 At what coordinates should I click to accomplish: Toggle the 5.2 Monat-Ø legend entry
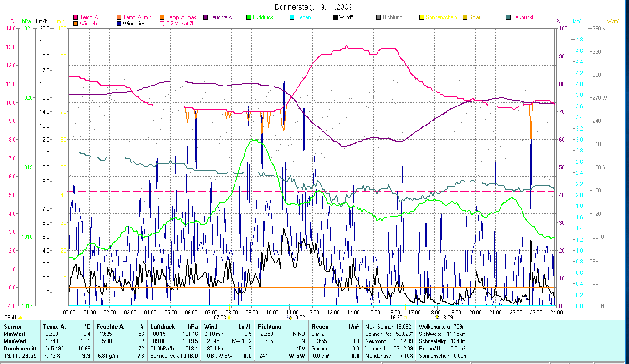click(180, 24)
